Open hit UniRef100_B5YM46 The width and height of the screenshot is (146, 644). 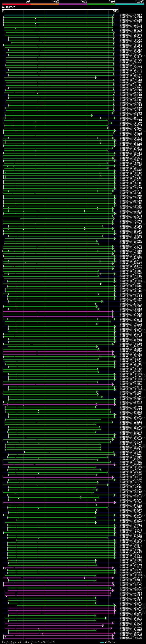[131, 633]
